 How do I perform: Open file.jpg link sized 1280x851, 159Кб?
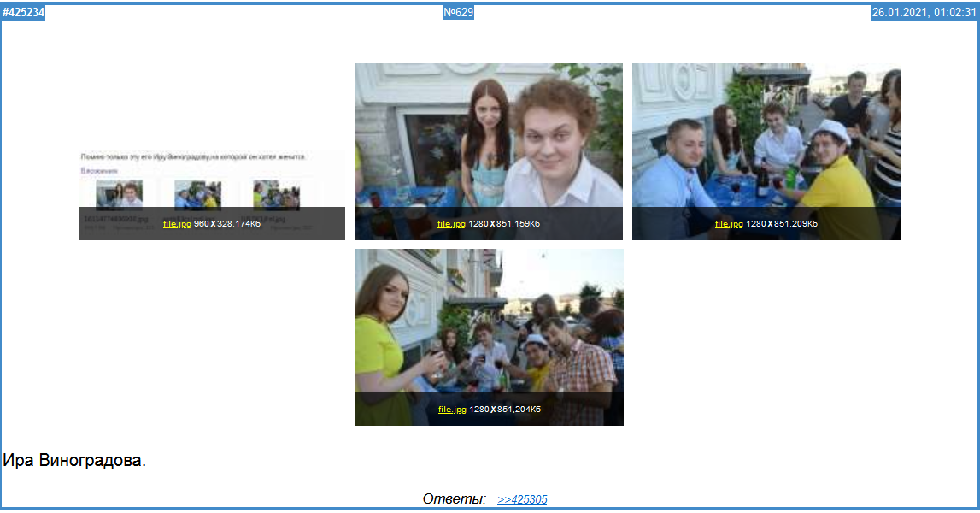[451, 224]
